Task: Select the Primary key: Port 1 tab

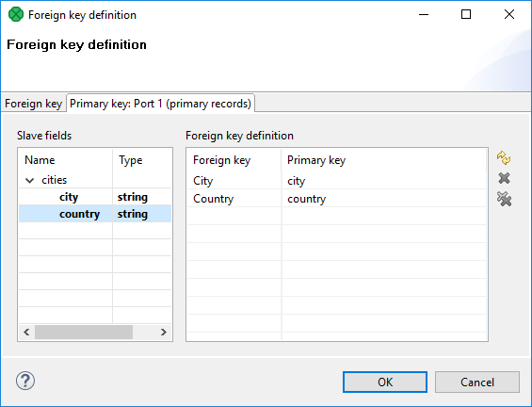Action: point(160,104)
